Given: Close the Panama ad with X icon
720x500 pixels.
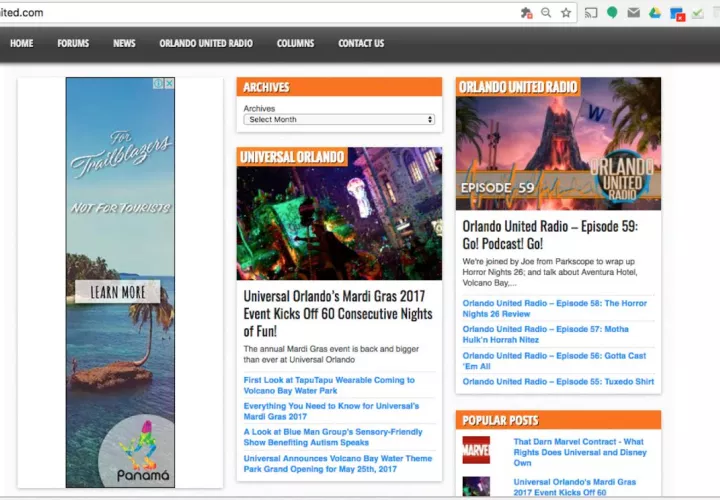Looking at the screenshot, I should pyautogui.click(x=169, y=83).
